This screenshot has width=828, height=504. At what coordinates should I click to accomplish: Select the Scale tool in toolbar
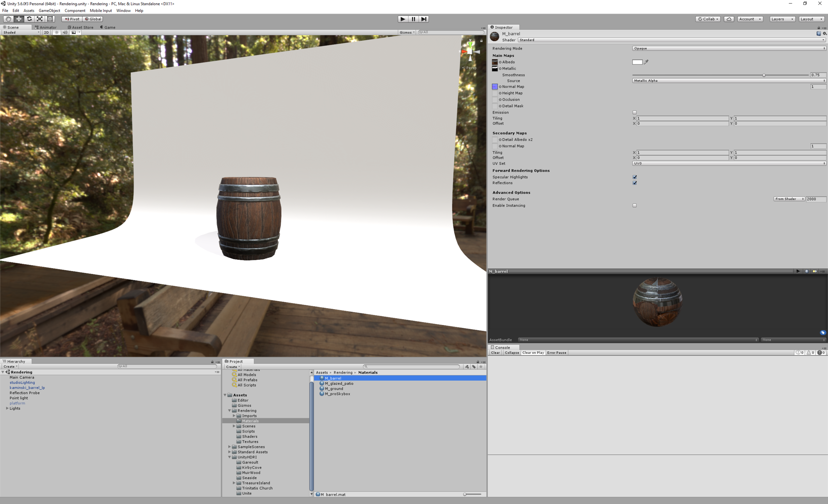coord(40,19)
